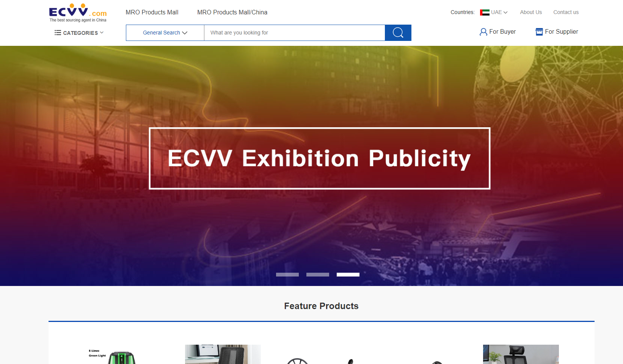This screenshot has width=623, height=364.
Task: Open MRO Products Mall/China menu item
Action: pos(232,12)
